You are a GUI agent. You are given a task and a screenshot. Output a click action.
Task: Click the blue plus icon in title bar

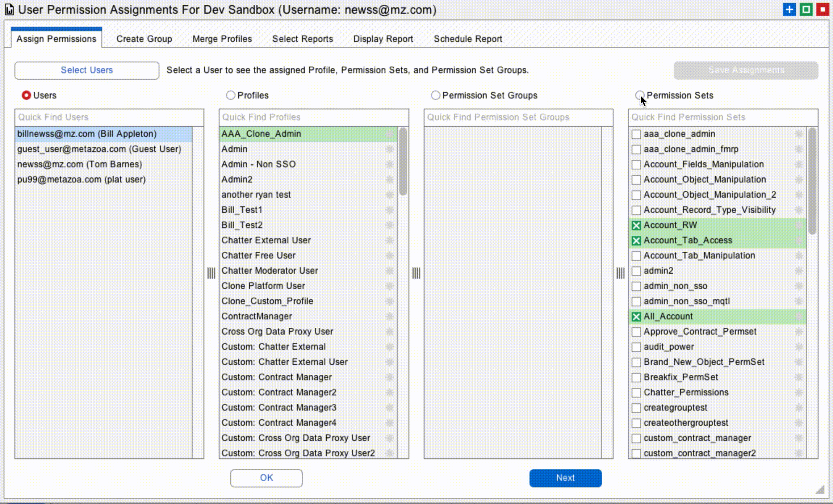tap(789, 9)
